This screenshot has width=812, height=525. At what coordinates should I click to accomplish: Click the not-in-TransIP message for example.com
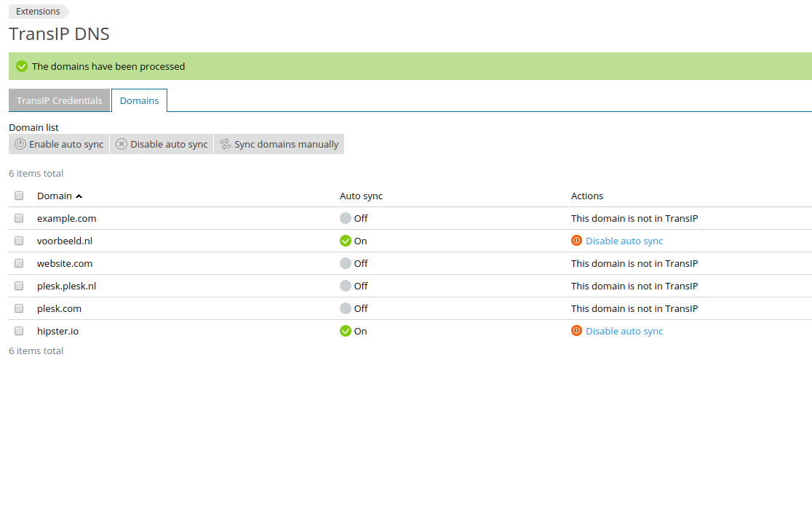coord(634,218)
